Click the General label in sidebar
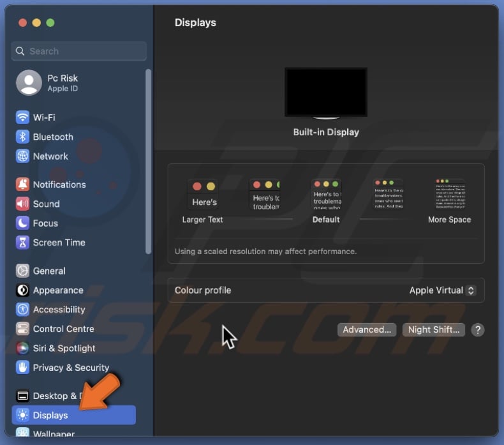The width and height of the screenshot is (504, 445). coord(49,271)
